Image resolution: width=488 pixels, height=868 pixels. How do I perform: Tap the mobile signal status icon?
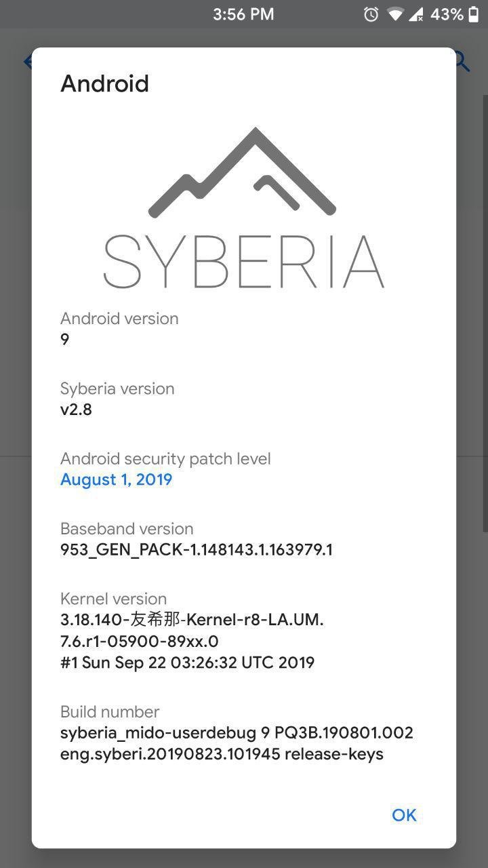[416, 14]
